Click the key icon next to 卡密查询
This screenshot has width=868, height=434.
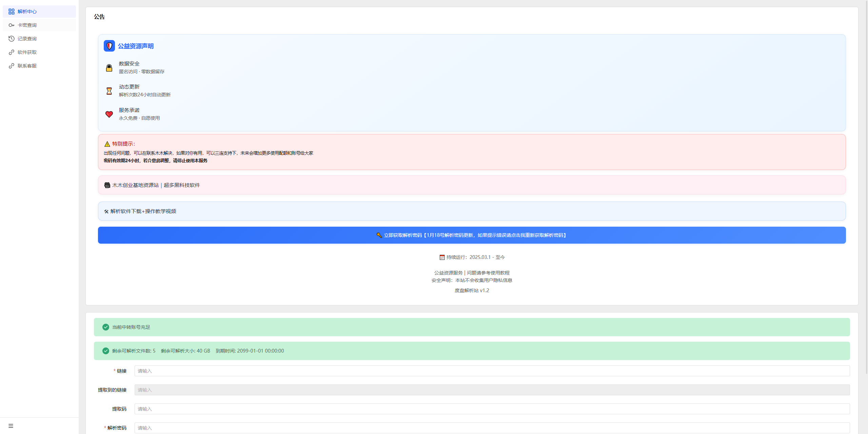11,25
